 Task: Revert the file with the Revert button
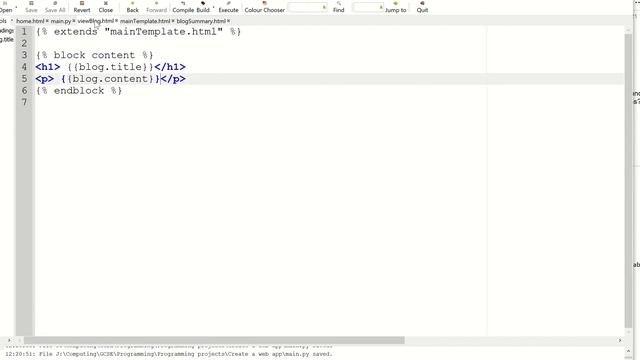(x=82, y=7)
